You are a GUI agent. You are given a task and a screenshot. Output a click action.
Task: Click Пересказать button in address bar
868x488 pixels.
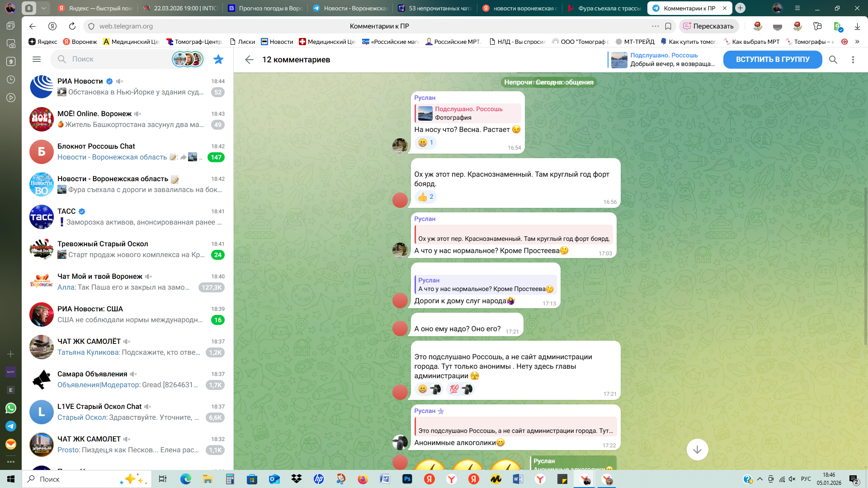[x=708, y=26]
